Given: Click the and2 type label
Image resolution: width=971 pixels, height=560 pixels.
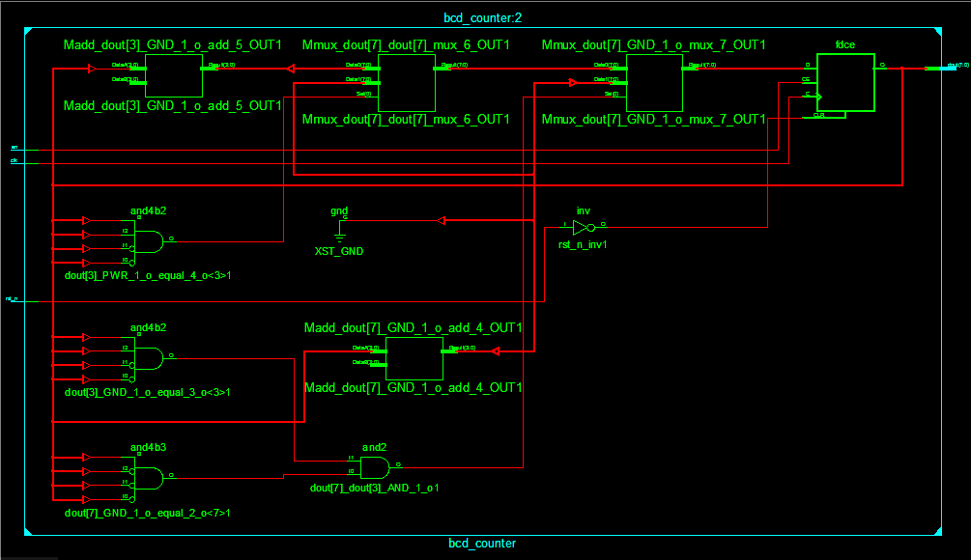Looking at the screenshot, I should (374, 447).
